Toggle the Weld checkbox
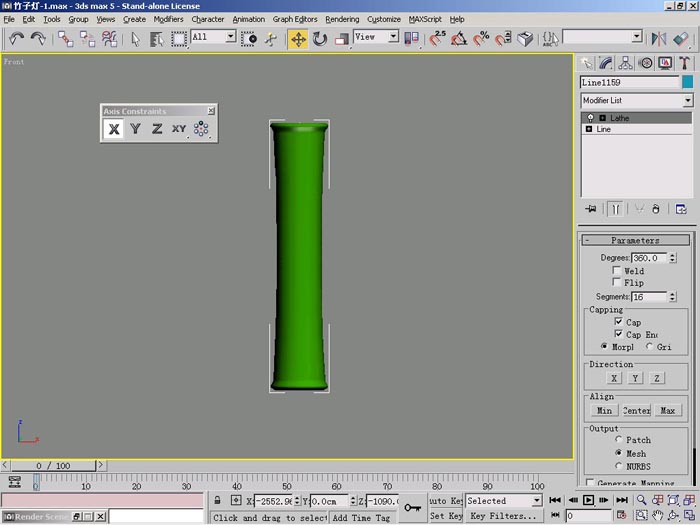Image resolution: width=700 pixels, height=525 pixels. (617, 270)
